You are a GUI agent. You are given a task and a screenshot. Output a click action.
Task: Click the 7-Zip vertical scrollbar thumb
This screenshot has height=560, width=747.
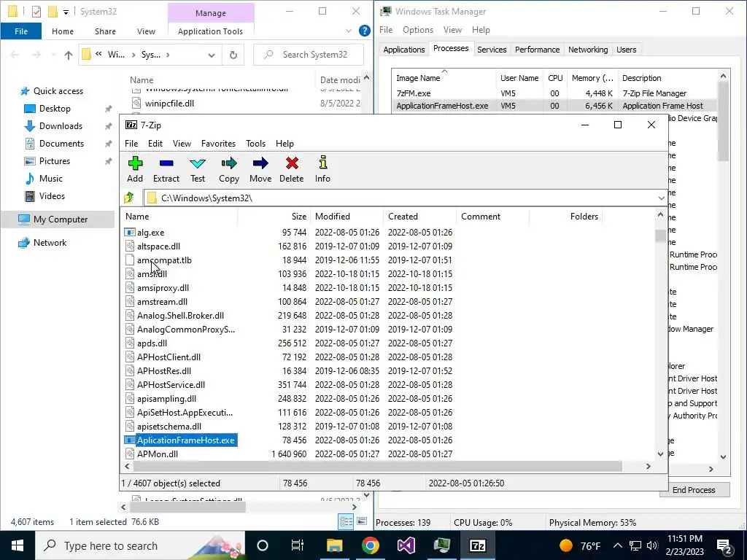660,236
